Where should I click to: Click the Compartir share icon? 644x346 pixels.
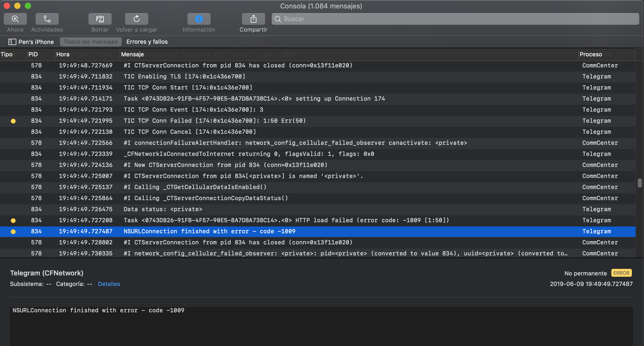coord(253,19)
